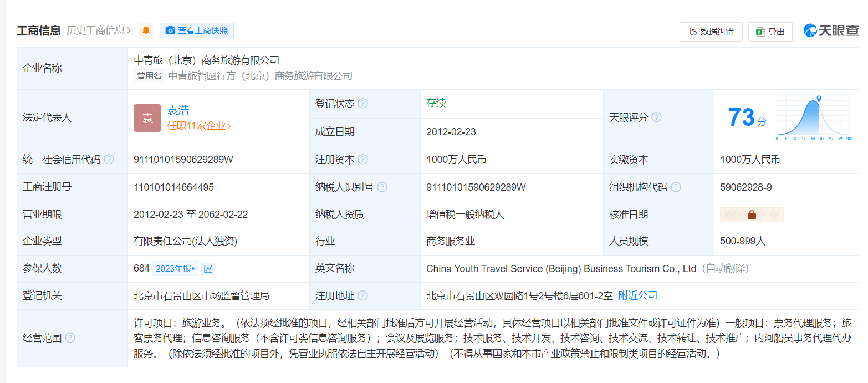Click help icon beside 组织机构代码

tap(676, 187)
